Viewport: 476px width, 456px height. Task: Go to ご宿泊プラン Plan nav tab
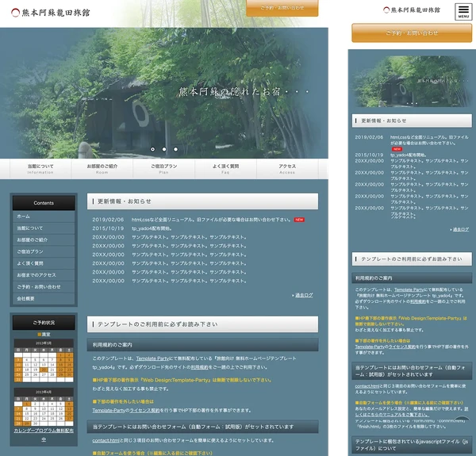(164, 168)
